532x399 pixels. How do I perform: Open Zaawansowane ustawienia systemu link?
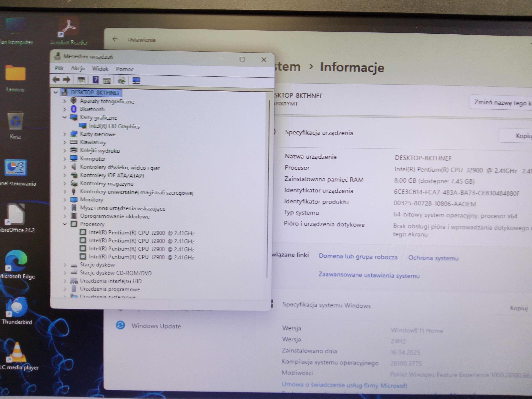[x=369, y=275]
